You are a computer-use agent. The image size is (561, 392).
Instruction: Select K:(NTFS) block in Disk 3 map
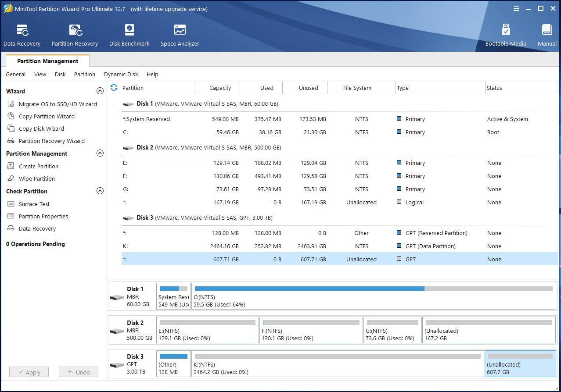click(x=338, y=364)
